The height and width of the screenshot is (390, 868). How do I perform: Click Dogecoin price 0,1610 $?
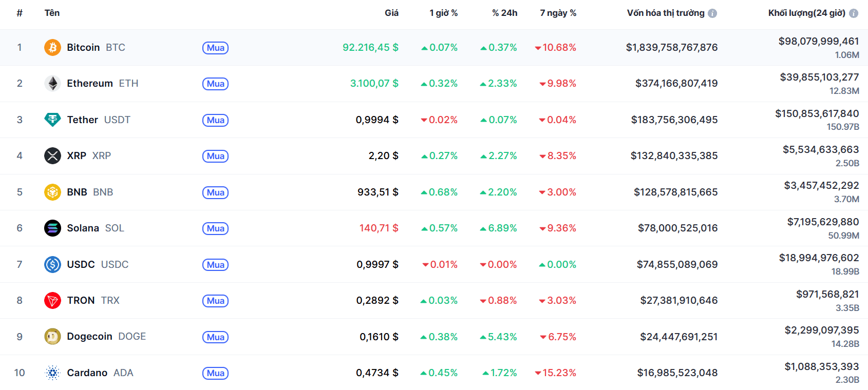pyautogui.click(x=379, y=337)
